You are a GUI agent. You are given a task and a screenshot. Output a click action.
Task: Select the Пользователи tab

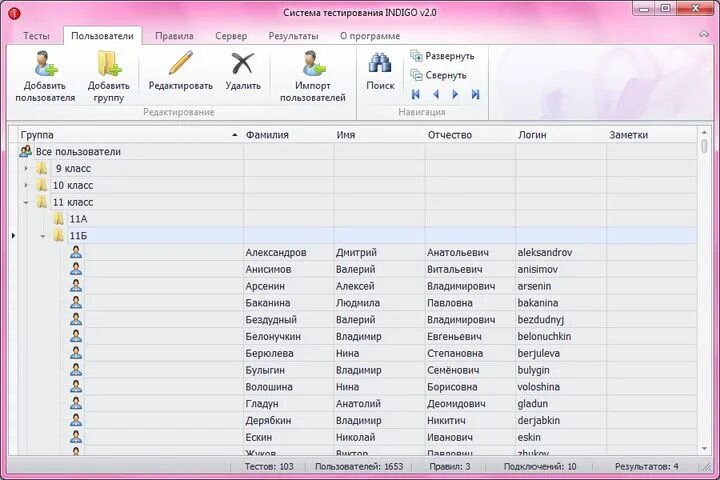click(102, 36)
